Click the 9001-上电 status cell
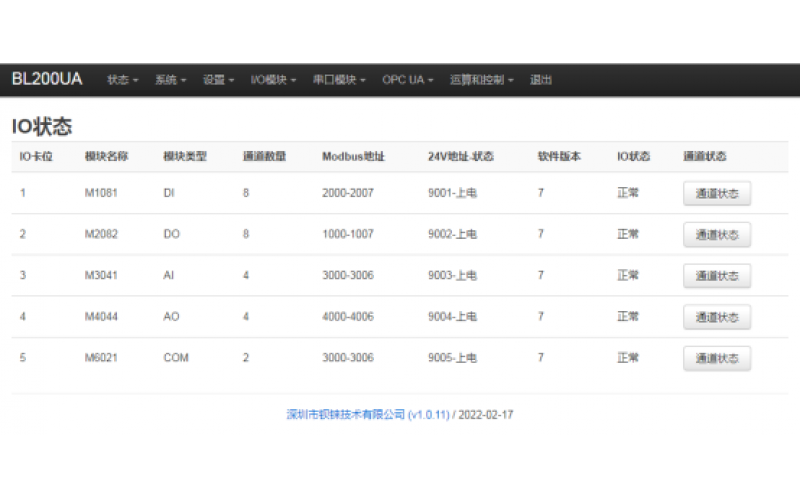 pos(453,193)
